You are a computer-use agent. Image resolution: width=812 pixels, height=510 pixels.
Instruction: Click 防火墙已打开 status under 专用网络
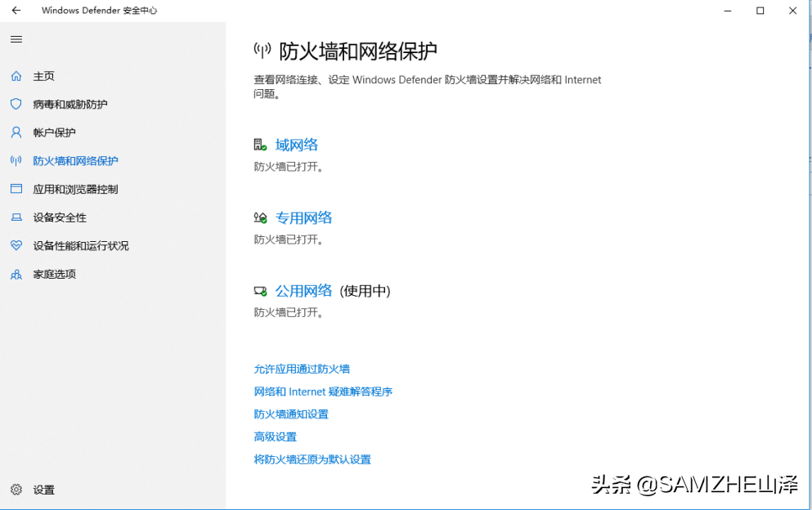(289, 239)
